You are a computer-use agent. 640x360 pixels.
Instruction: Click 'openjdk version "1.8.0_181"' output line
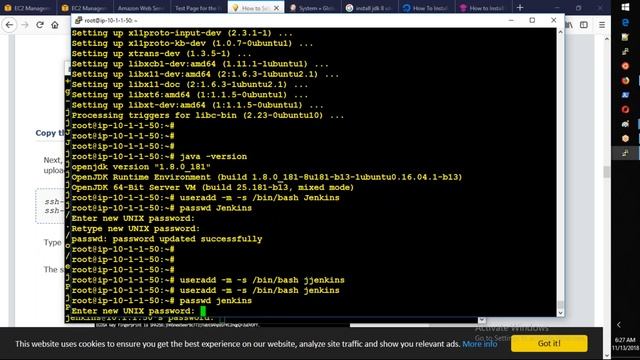(141, 167)
